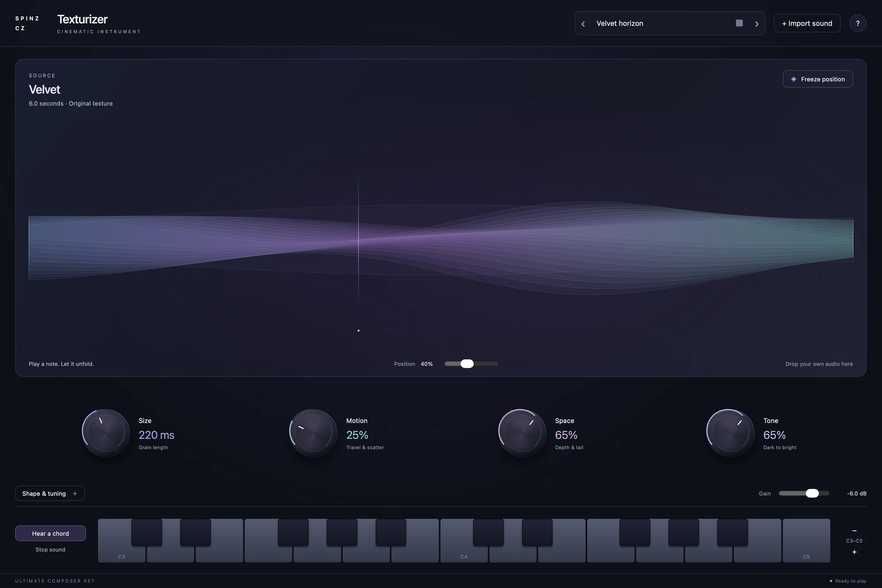
Task: Go to next preset with right chevron
Action: click(757, 24)
